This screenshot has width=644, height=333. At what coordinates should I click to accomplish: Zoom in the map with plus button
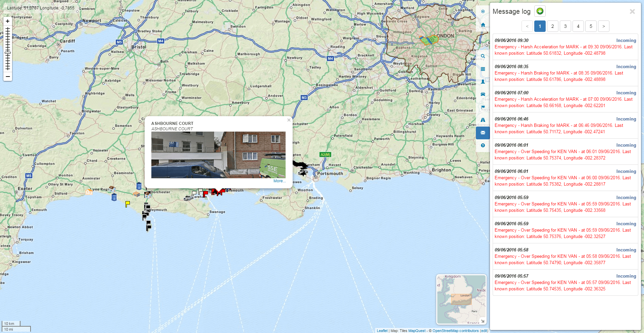coord(8,21)
